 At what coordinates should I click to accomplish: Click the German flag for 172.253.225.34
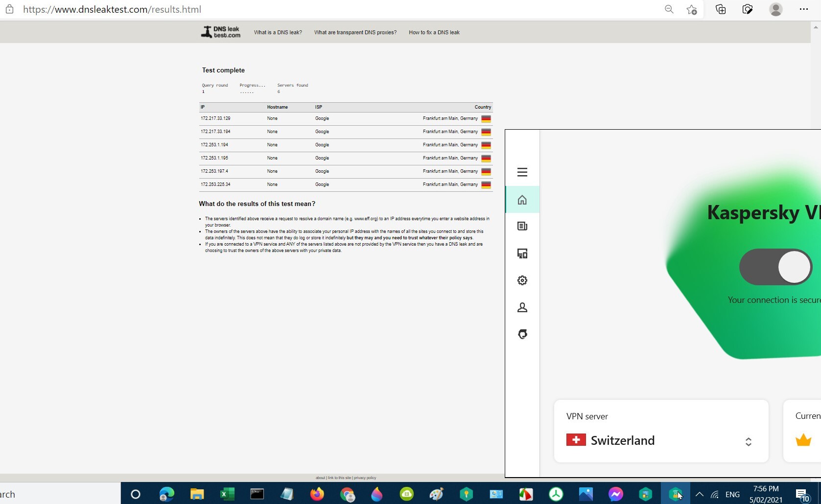click(x=486, y=185)
